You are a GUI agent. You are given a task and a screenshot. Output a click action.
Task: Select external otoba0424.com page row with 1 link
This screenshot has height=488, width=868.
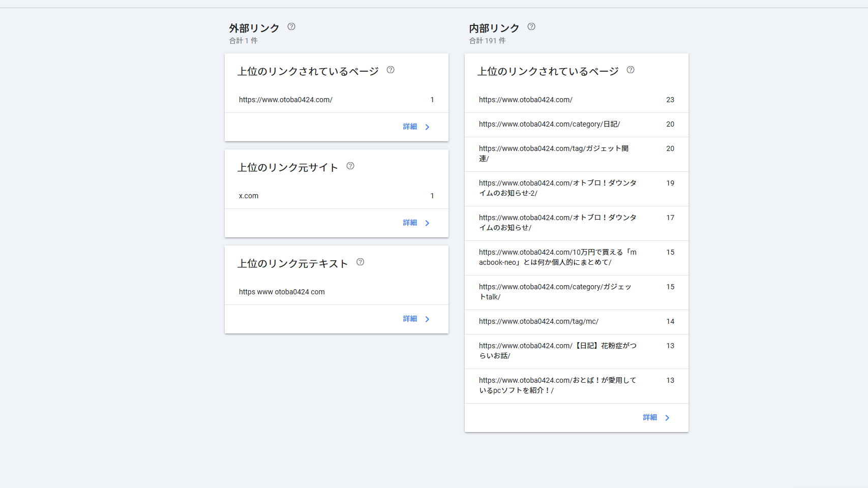tap(336, 100)
